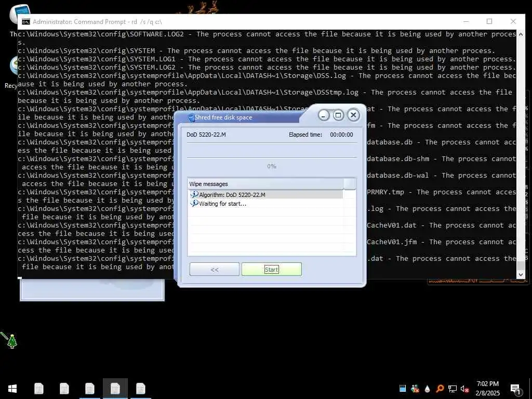This screenshot has width=532, height=399.
Task: Open the clock showing 7:02 PM
Action: pyautogui.click(x=487, y=389)
